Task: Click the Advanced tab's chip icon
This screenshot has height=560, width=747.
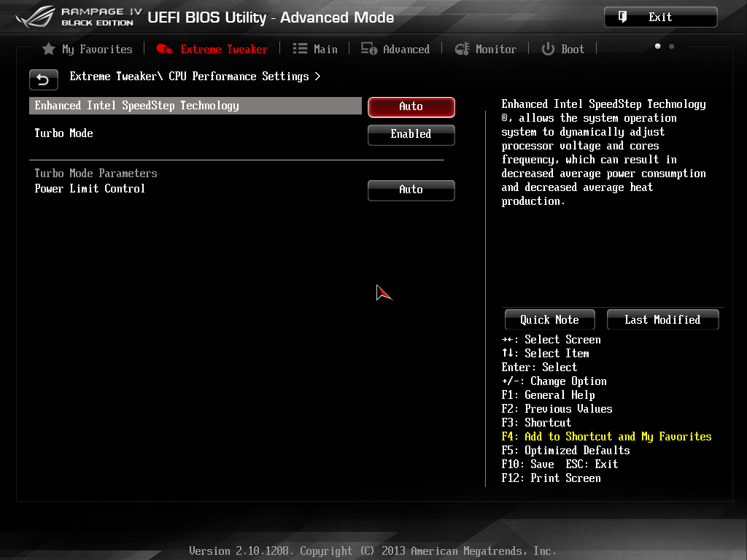Action: [x=369, y=49]
